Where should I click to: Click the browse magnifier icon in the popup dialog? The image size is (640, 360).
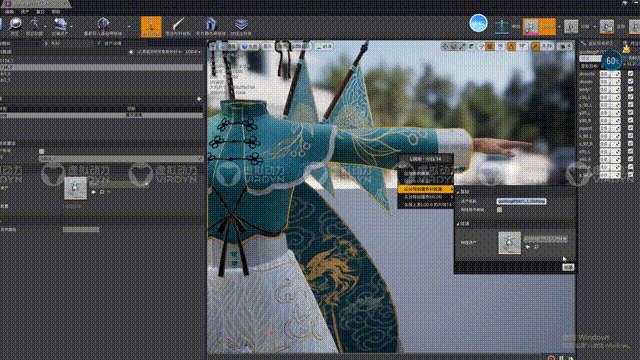(536, 247)
